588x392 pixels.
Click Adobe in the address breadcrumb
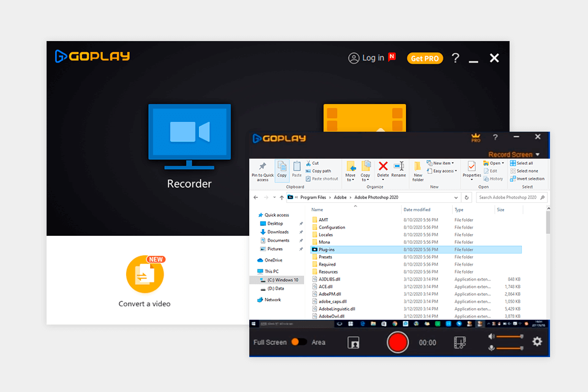click(x=340, y=197)
